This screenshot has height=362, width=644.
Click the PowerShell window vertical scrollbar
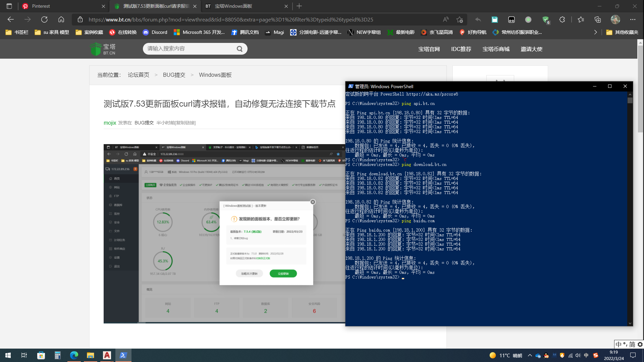coord(630,208)
